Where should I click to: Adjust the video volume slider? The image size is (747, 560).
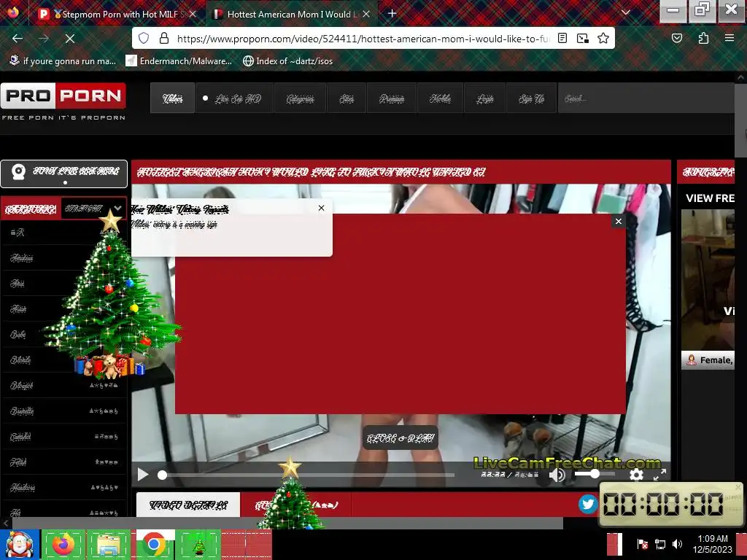point(595,474)
